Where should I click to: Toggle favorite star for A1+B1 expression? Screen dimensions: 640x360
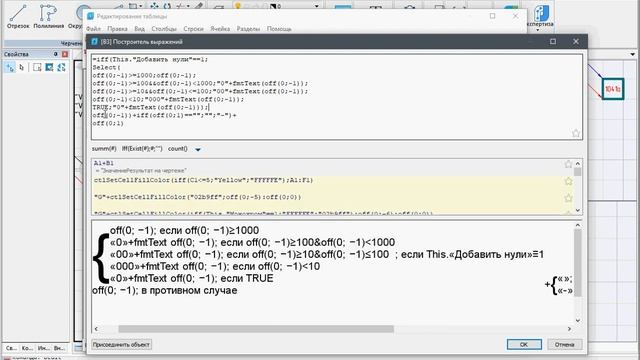click(568, 164)
